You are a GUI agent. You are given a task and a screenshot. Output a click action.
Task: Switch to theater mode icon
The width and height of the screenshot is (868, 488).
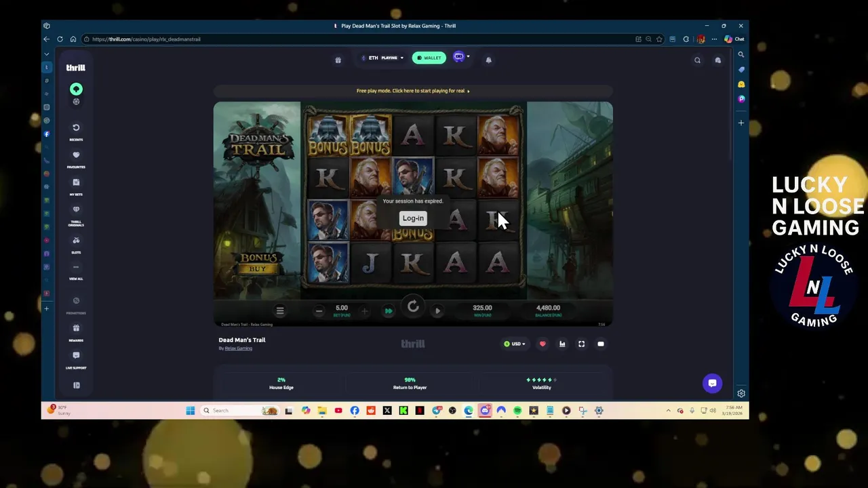point(601,344)
